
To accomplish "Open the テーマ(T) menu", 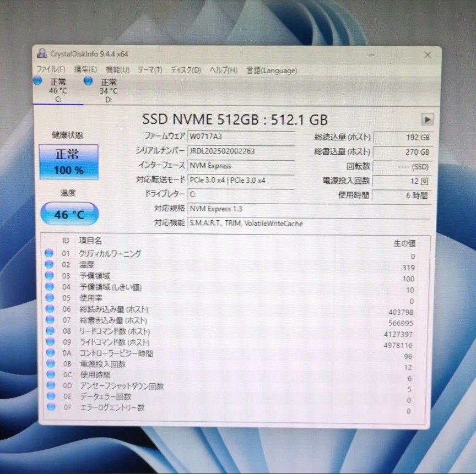I will pos(150,70).
